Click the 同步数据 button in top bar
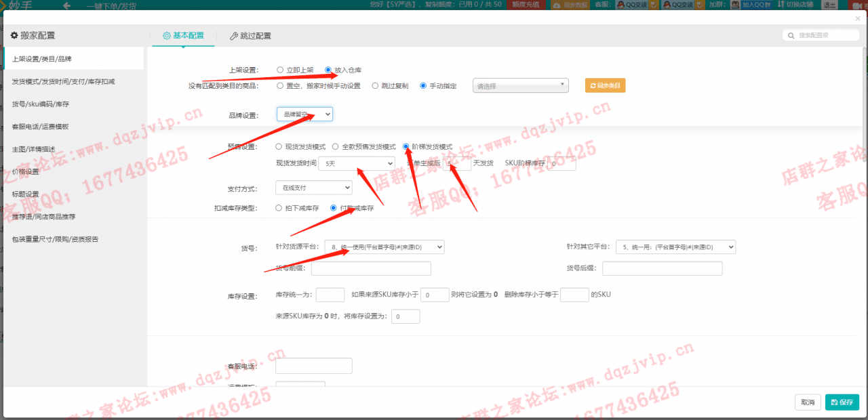 pyautogui.click(x=571, y=5)
